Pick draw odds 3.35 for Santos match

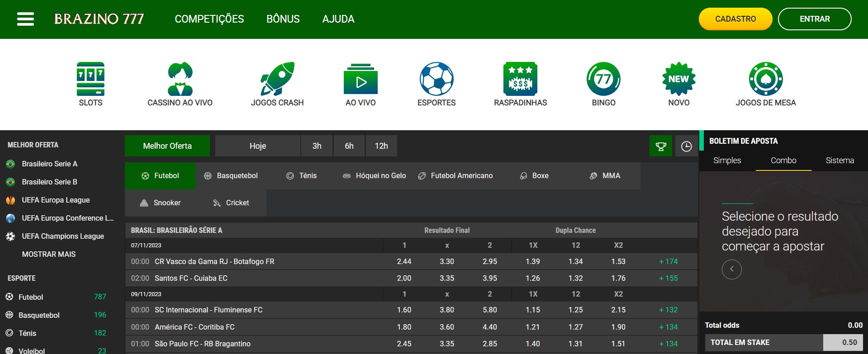point(447,278)
